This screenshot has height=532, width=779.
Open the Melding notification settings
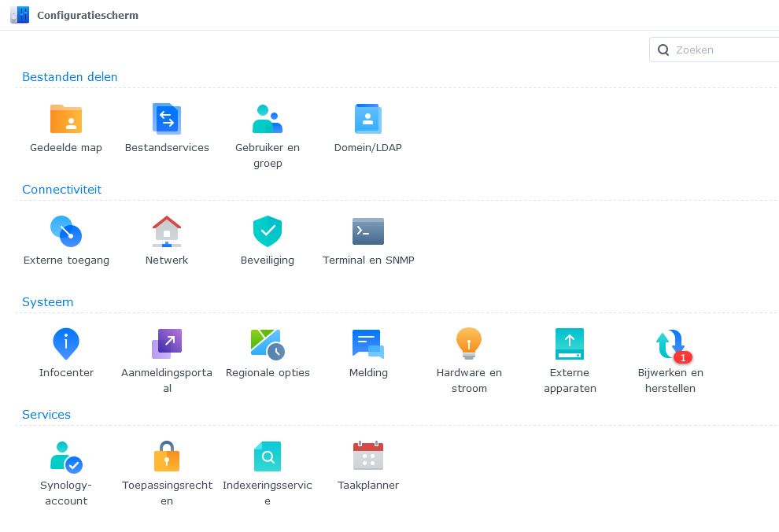pyautogui.click(x=368, y=345)
